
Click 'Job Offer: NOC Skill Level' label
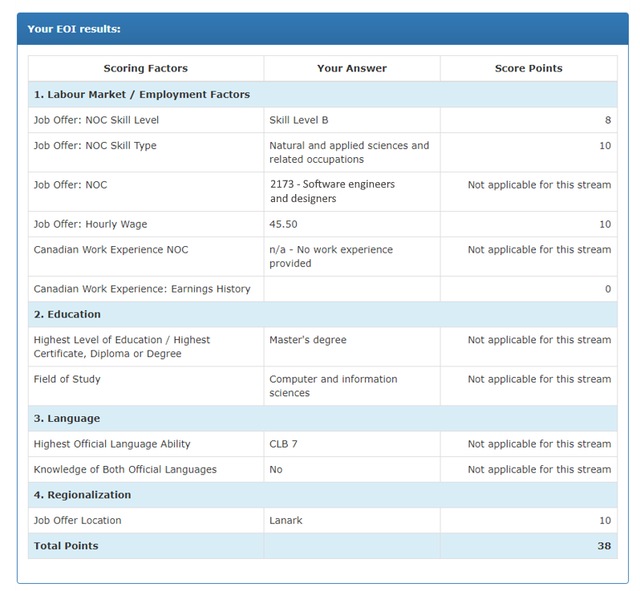96,120
